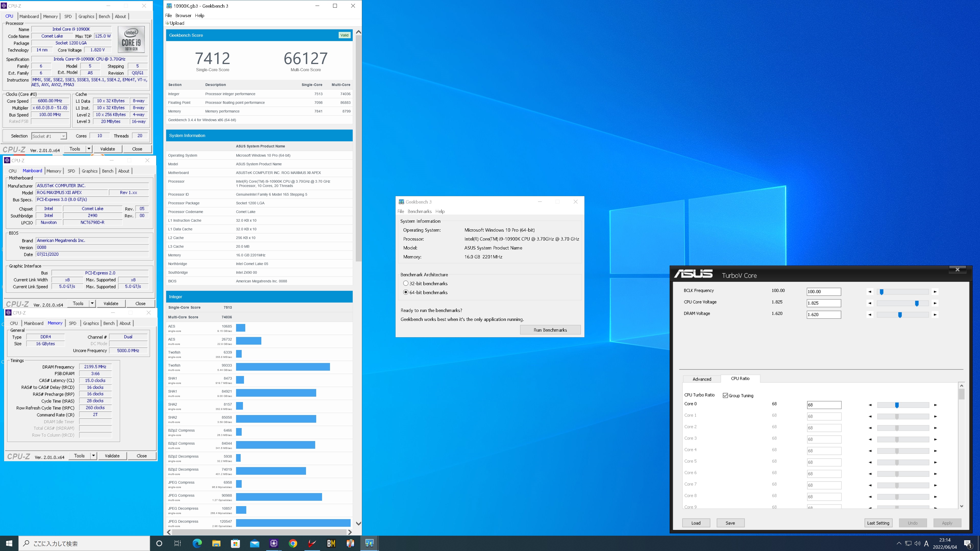
Task: Open File menu in Geekbench results window
Action: (x=168, y=16)
